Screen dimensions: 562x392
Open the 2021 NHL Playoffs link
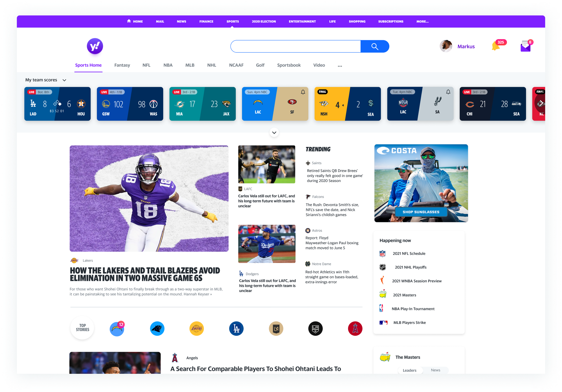pyautogui.click(x=410, y=267)
